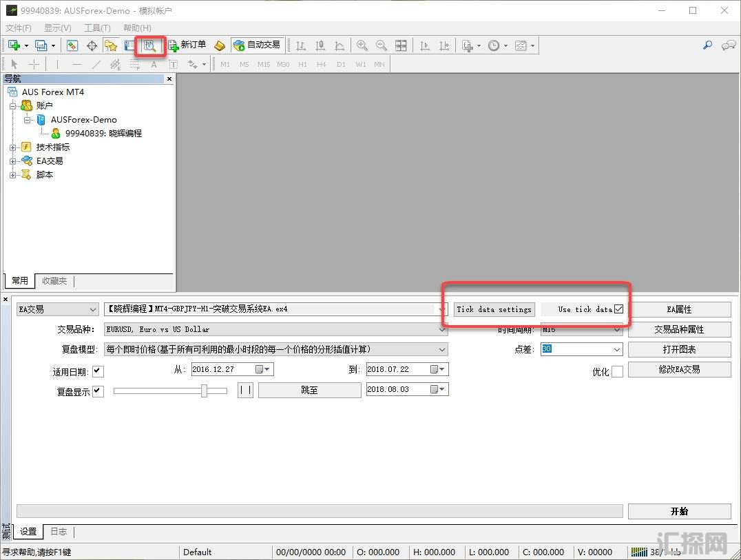Enable the 优化 optimization checkbox
This screenshot has width=741, height=560.
click(x=617, y=371)
